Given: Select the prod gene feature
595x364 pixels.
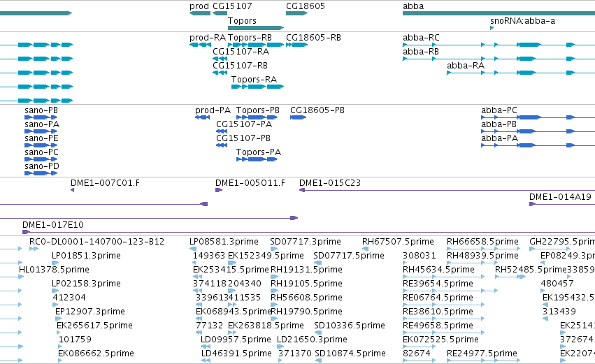Looking at the screenshot, I should [200, 13].
